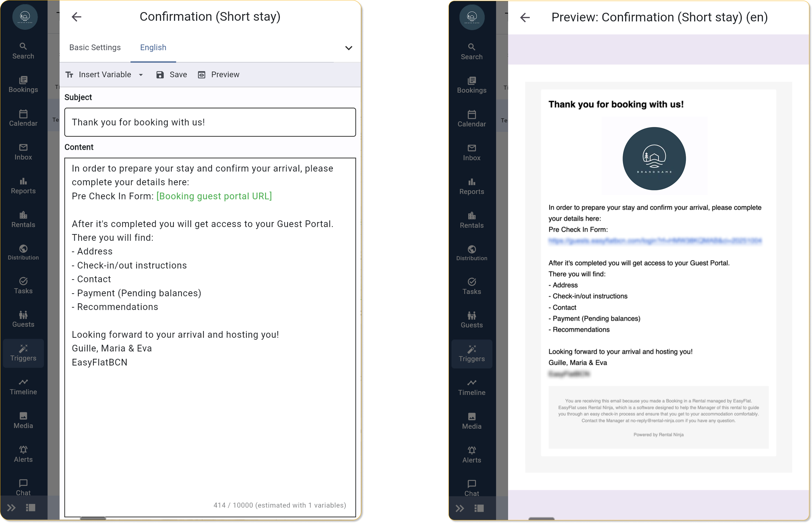Expand the language tabs chevron
This screenshot has width=812, height=523.
(x=348, y=48)
